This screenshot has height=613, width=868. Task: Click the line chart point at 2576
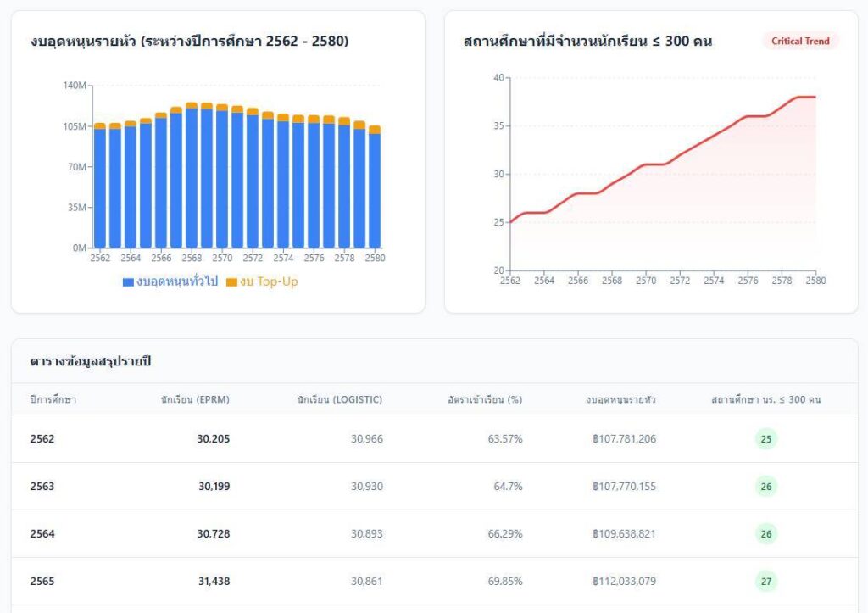(748, 116)
